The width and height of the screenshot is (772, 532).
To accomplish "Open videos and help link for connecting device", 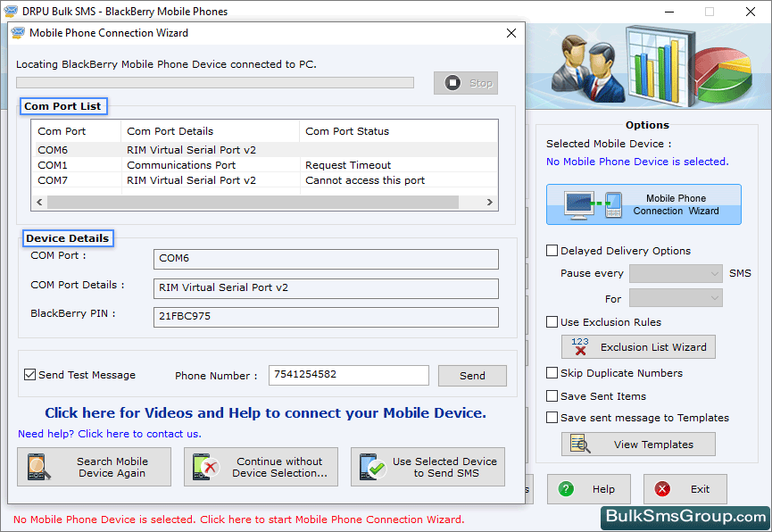I will tap(265, 412).
